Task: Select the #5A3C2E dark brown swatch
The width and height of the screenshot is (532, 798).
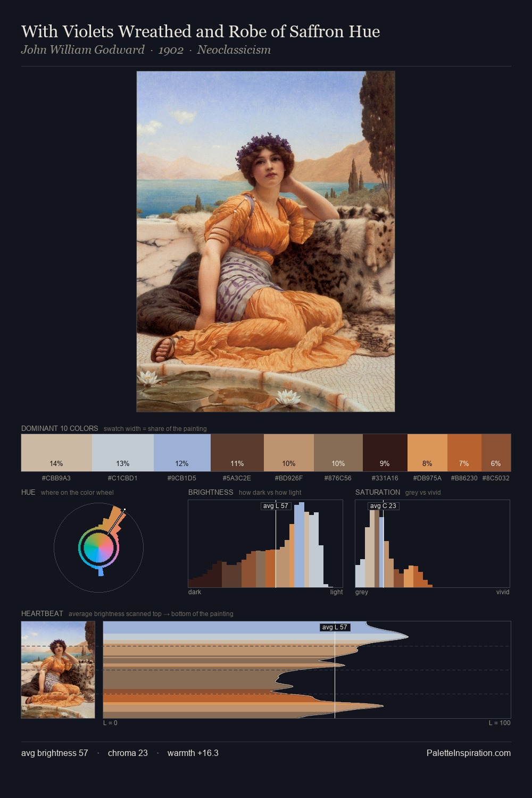Action: click(x=237, y=453)
